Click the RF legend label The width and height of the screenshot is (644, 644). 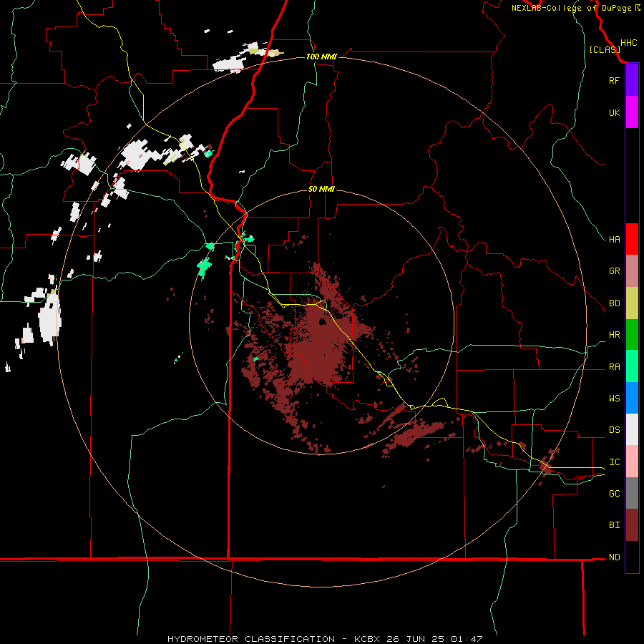(614, 80)
